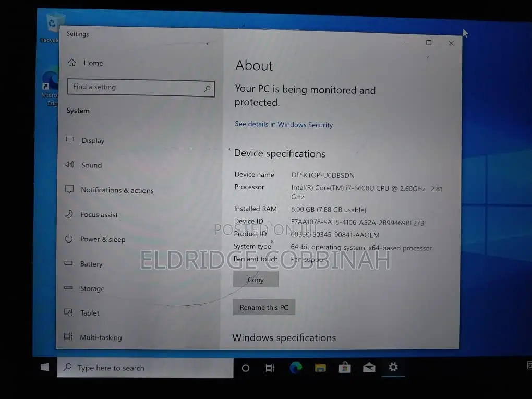
Task: Click the 64-bit operating system text
Action: (x=361, y=248)
